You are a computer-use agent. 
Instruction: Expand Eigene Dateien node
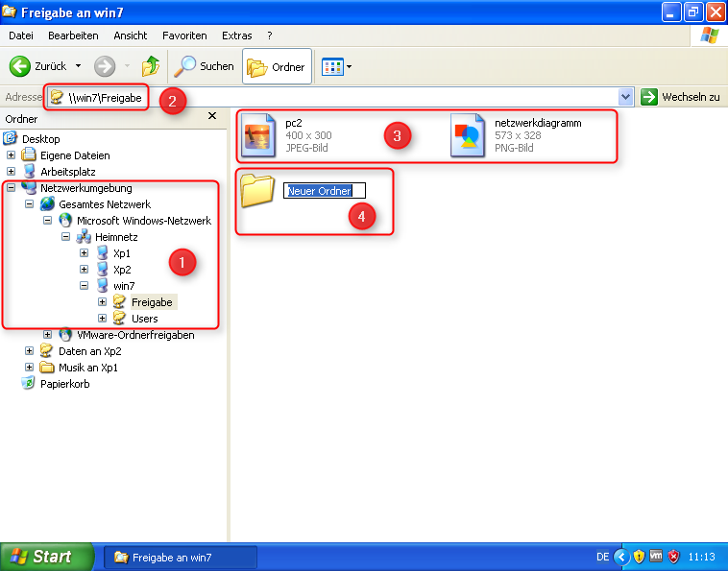[x=12, y=155]
